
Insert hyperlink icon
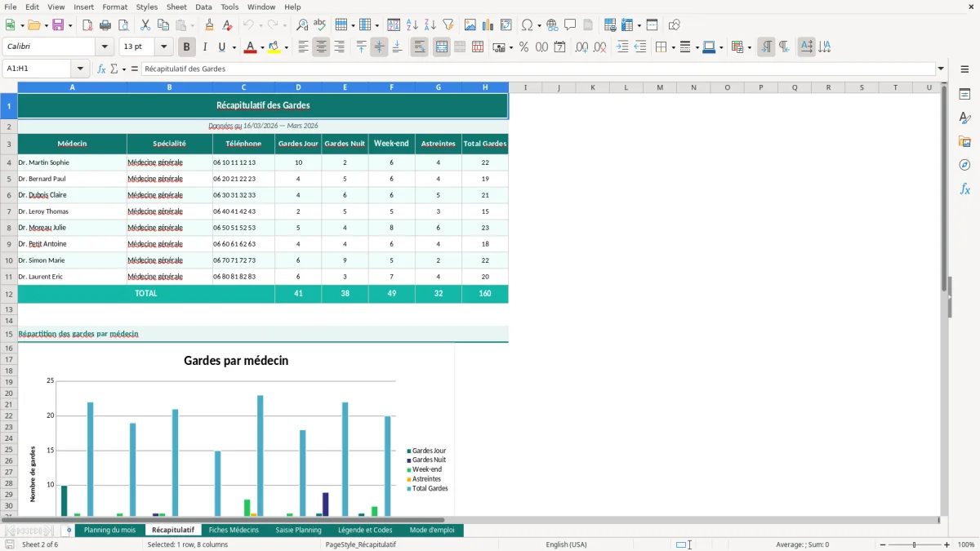[x=552, y=25]
